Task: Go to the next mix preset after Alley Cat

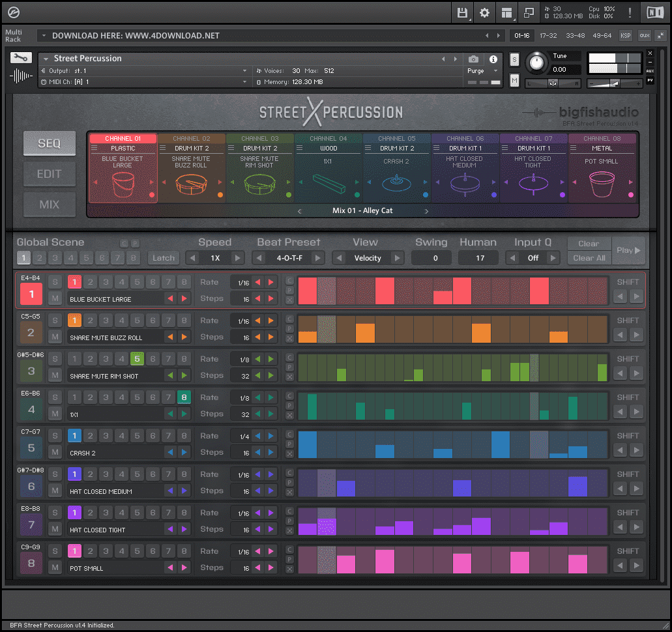Action: coord(426,211)
